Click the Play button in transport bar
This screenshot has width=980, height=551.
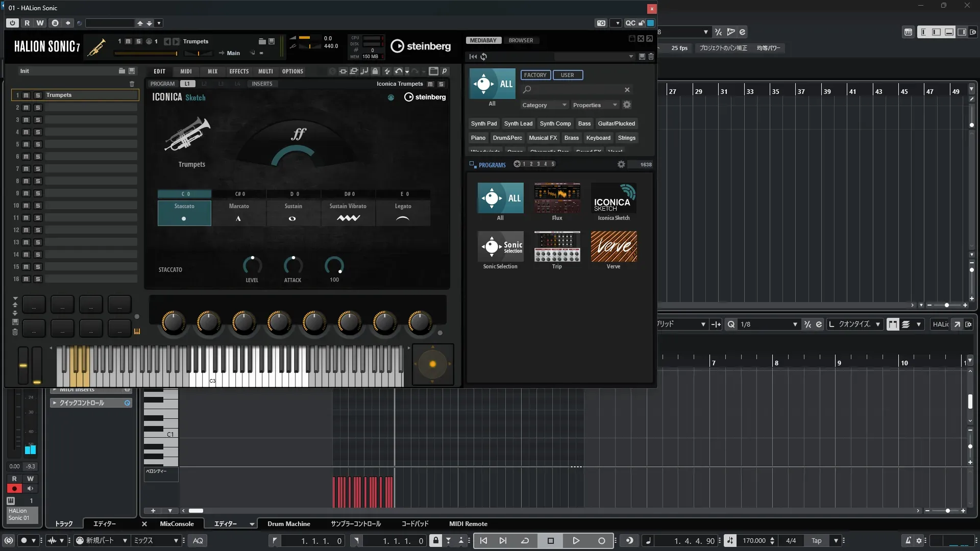coord(576,541)
